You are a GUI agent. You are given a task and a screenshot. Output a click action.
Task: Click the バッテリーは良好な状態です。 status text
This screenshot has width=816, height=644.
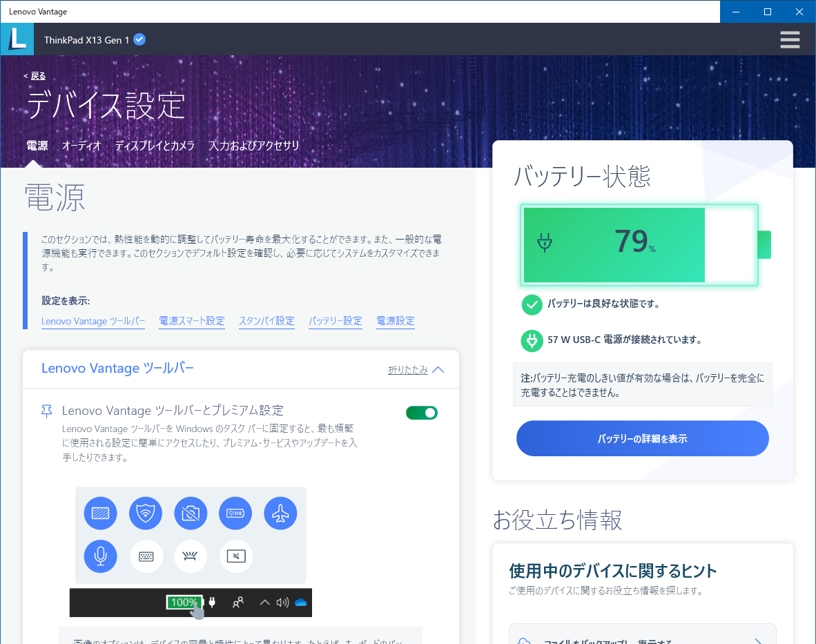point(603,304)
